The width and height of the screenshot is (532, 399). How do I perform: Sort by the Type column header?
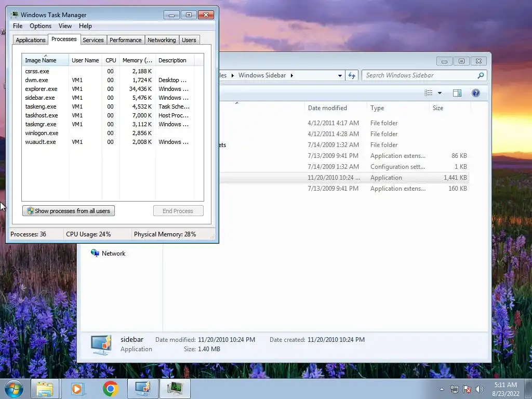click(397, 108)
